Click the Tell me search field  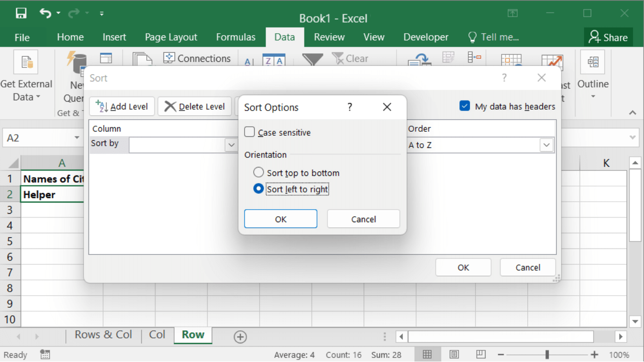point(499,37)
